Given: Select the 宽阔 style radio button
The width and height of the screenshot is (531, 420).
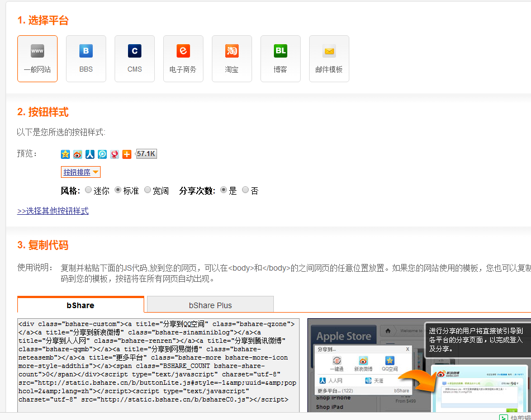Looking at the screenshot, I should 148,190.
